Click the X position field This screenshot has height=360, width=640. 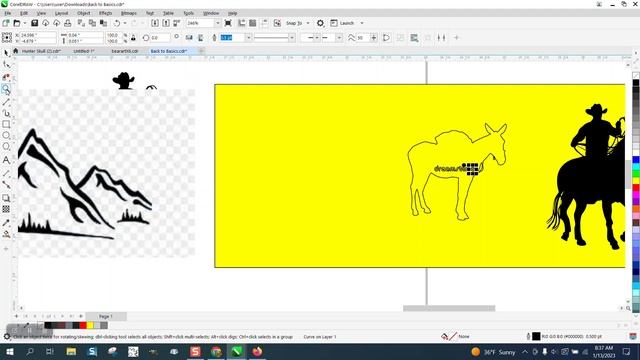pyautogui.click(x=38, y=36)
